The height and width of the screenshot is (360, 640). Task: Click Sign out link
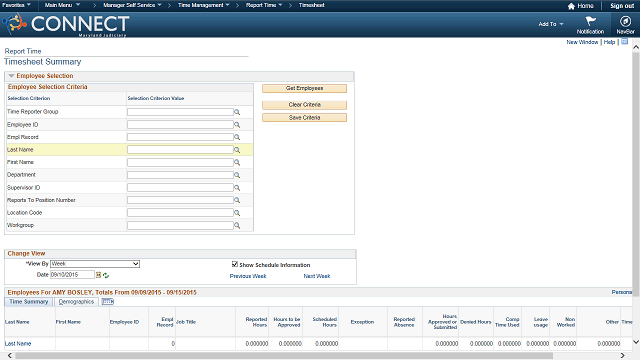coord(622,6)
